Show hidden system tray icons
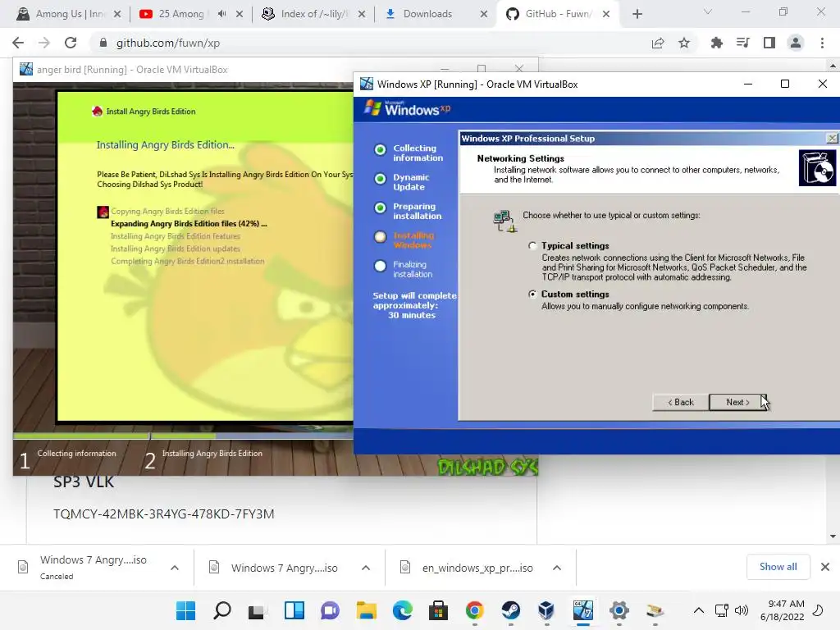Screen dimensions: 840x630 tap(699, 610)
